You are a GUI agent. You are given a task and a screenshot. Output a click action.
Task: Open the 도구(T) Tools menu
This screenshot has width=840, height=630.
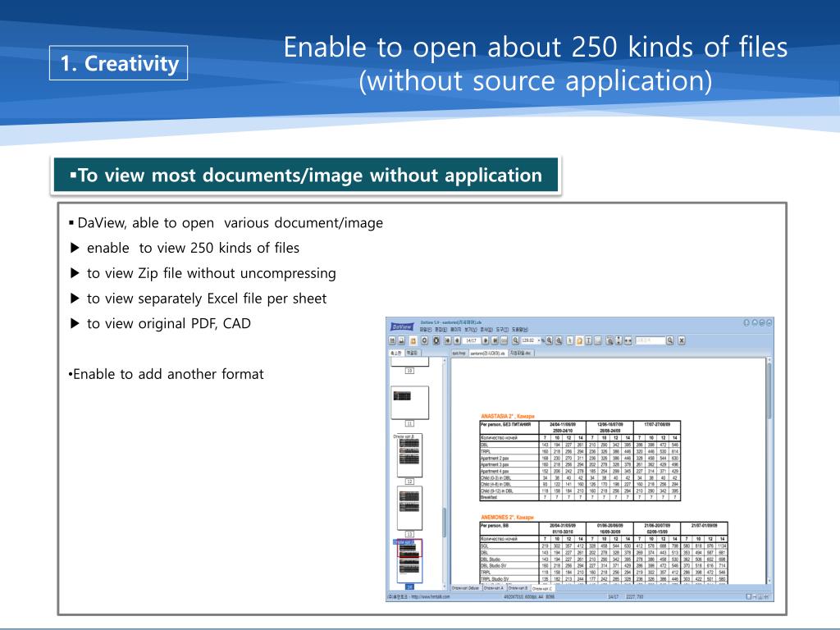coord(503,330)
